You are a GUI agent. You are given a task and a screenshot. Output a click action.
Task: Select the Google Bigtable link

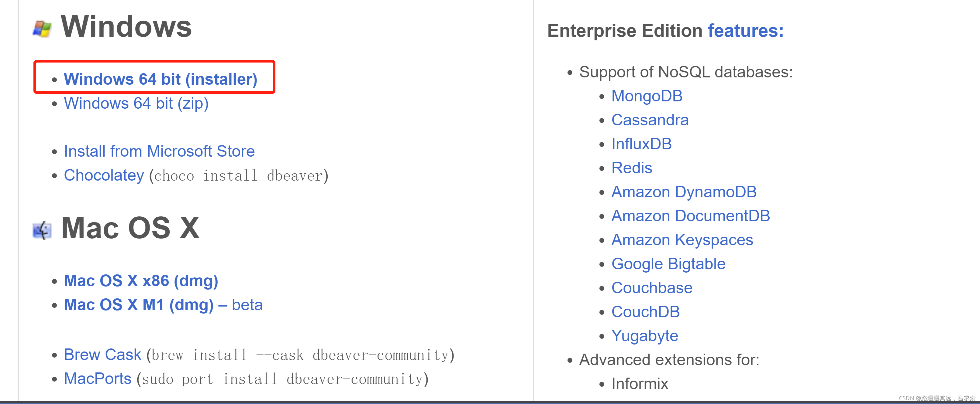click(668, 264)
